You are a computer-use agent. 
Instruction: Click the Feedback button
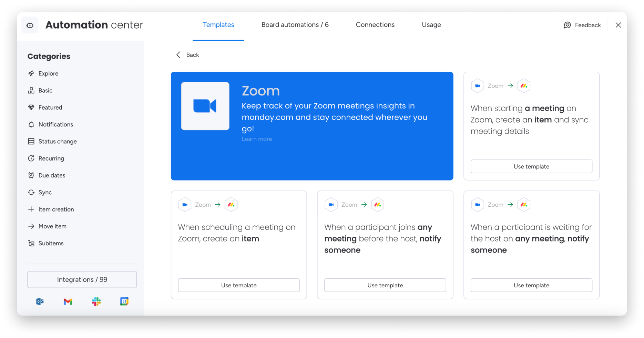[x=582, y=25]
